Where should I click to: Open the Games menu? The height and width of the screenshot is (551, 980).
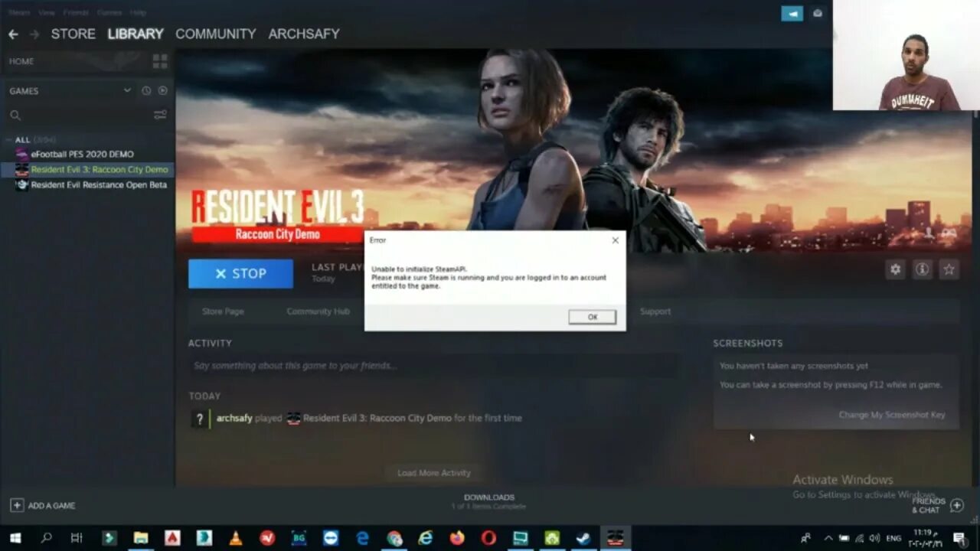[x=109, y=13]
